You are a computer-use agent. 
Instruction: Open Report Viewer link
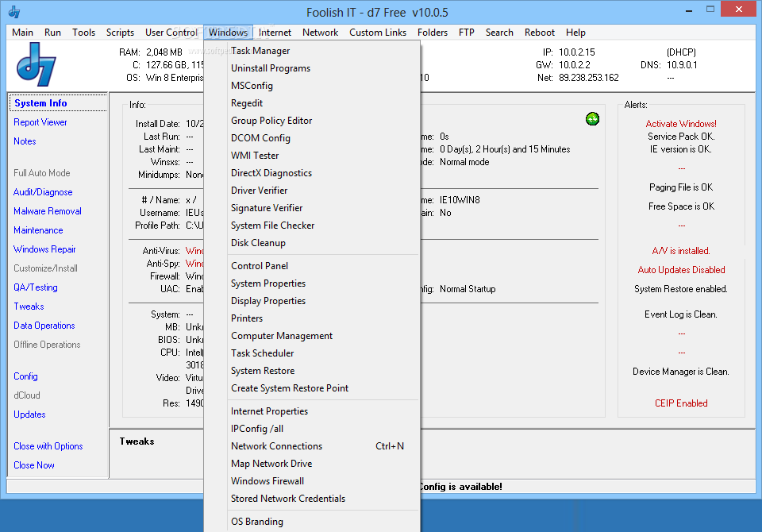coord(40,122)
